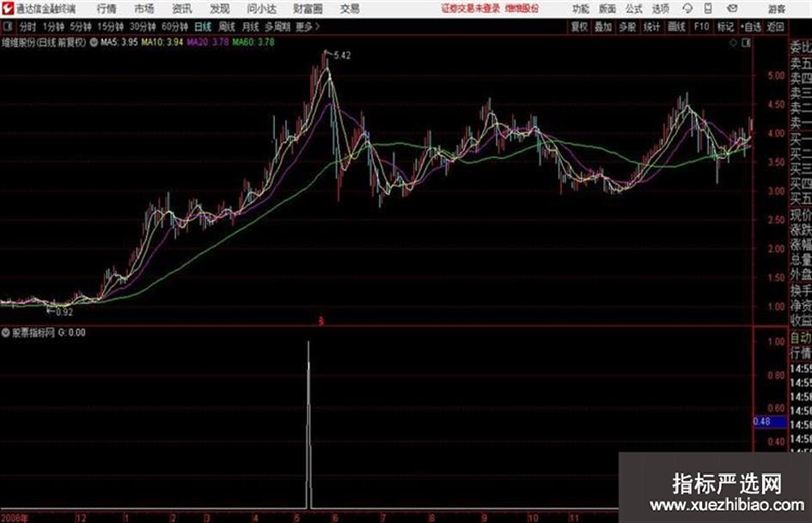Click the 5.00 price axis label
The width and height of the screenshot is (812, 523).
click(x=776, y=76)
